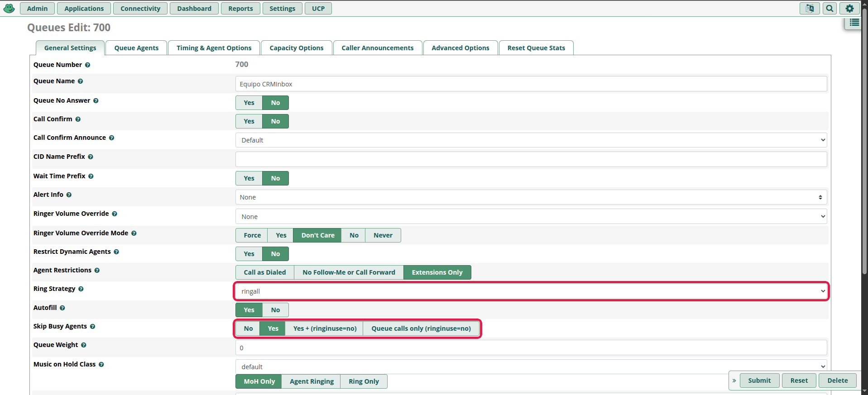
Task: Switch to the Queue Agents tab
Action: (136, 48)
